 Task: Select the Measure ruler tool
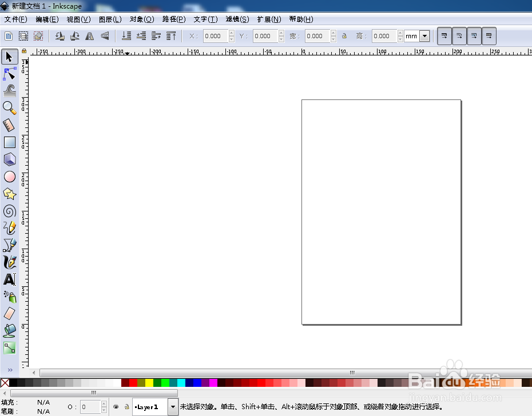pyautogui.click(x=10, y=125)
